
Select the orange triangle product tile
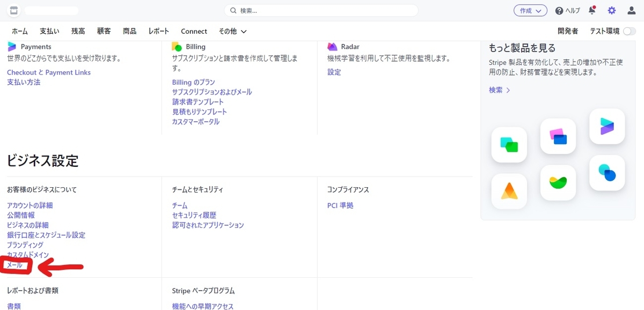coord(509,191)
